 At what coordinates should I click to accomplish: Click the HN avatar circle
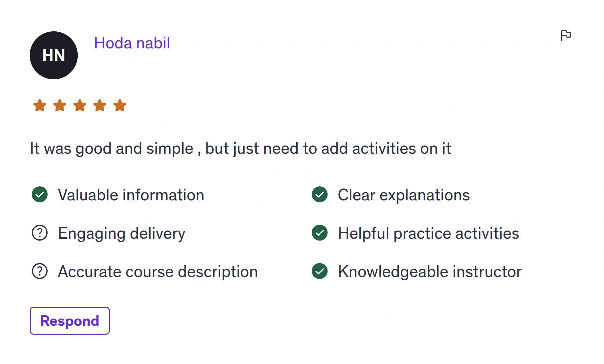click(x=54, y=55)
